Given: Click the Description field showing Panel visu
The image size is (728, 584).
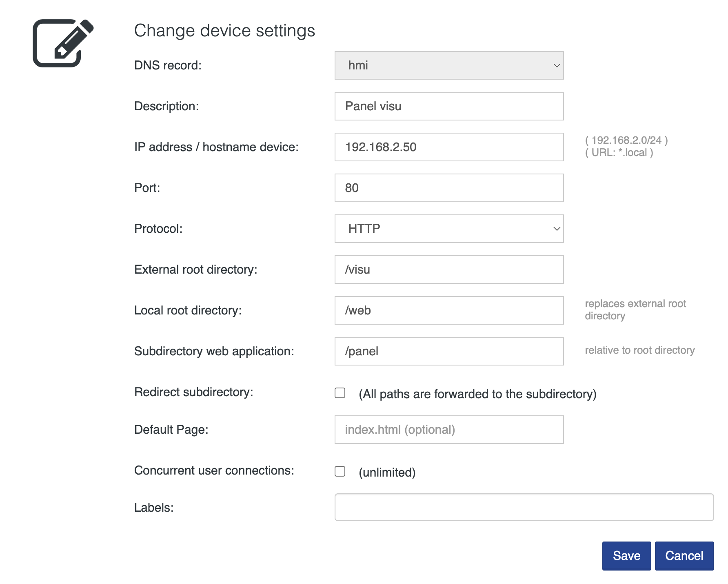Looking at the screenshot, I should click(449, 106).
